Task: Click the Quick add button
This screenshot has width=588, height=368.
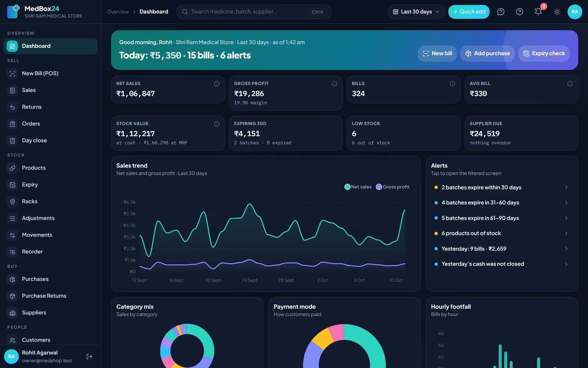Action: tap(469, 12)
